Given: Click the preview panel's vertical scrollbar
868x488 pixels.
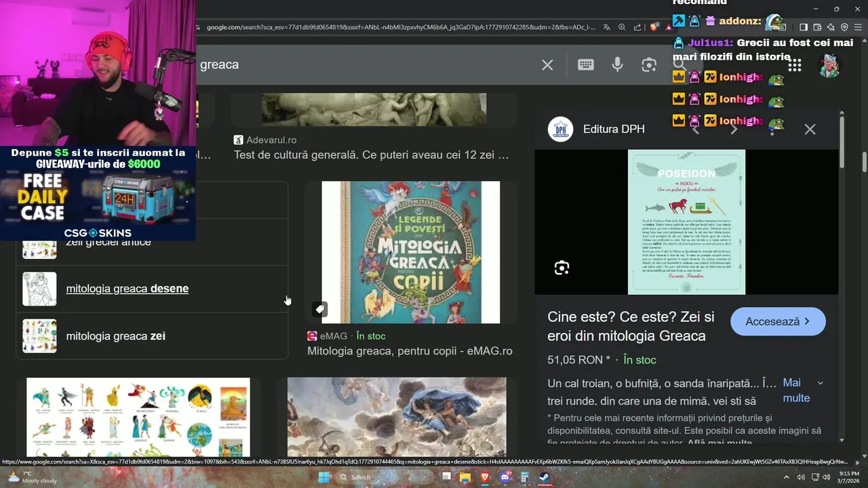Looking at the screenshot, I should pos(842,142).
